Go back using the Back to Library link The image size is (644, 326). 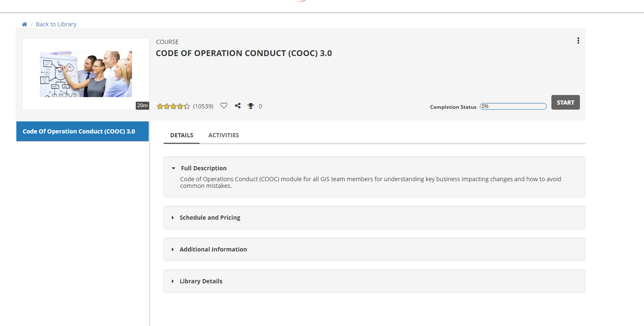(x=56, y=24)
